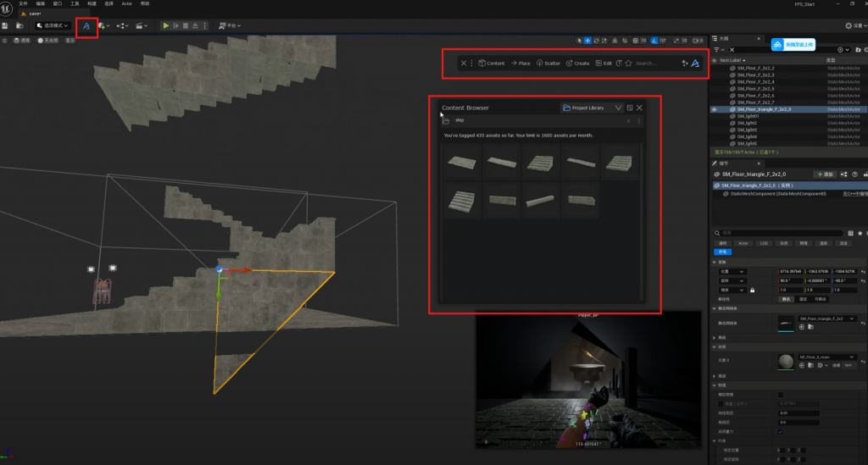Click the AI sparkle icon in plugin toolbar
This screenshot has width=868, height=465.
click(685, 63)
